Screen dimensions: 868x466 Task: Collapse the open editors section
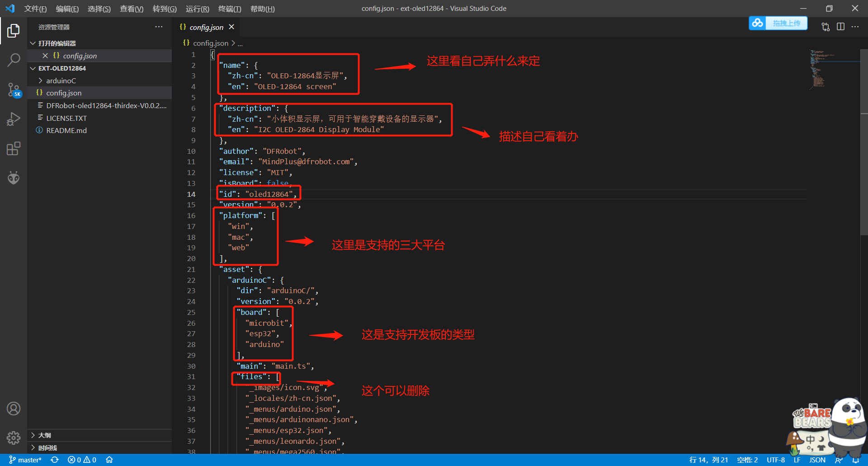coord(99,43)
